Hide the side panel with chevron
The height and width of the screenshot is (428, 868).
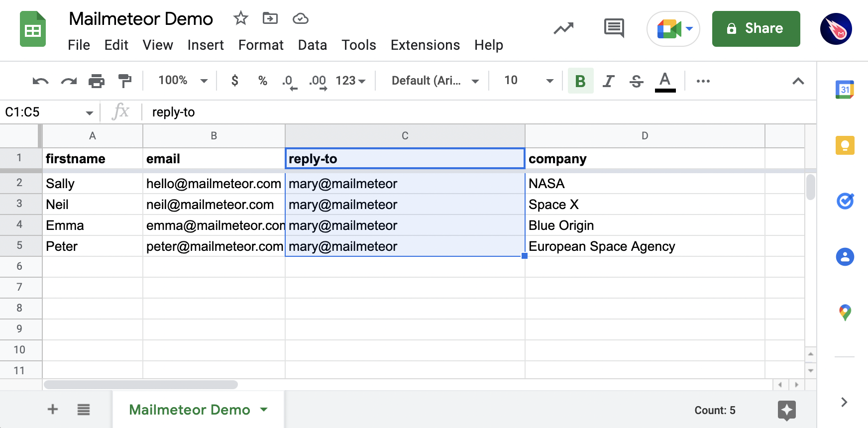(x=844, y=402)
